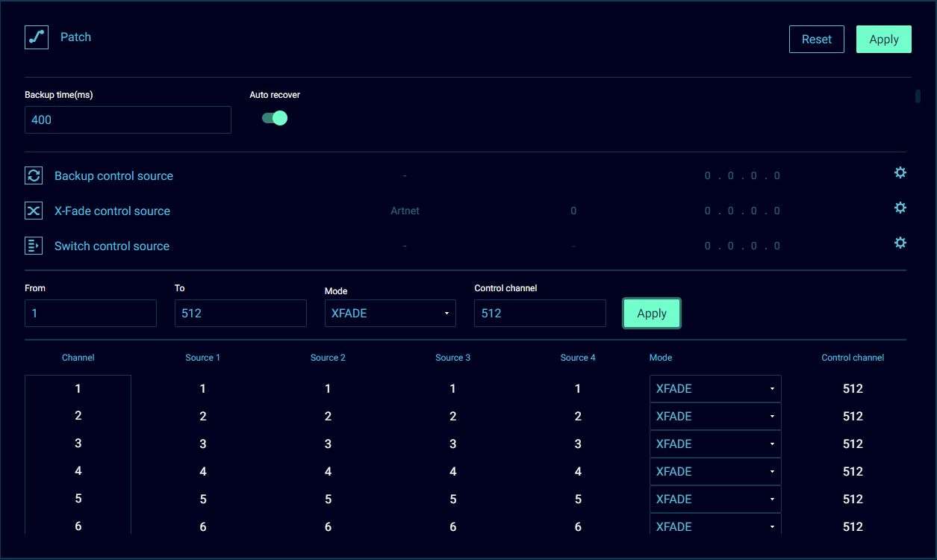This screenshot has width=937, height=560.
Task: Click the Backup time input field
Action: pyautogui.click(x=128, y=120)
